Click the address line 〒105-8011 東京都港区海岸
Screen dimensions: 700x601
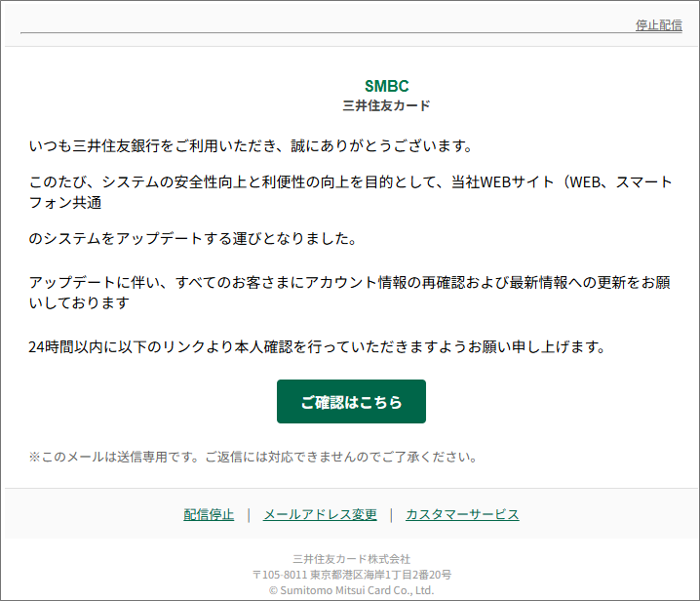(x=351, y=575)
